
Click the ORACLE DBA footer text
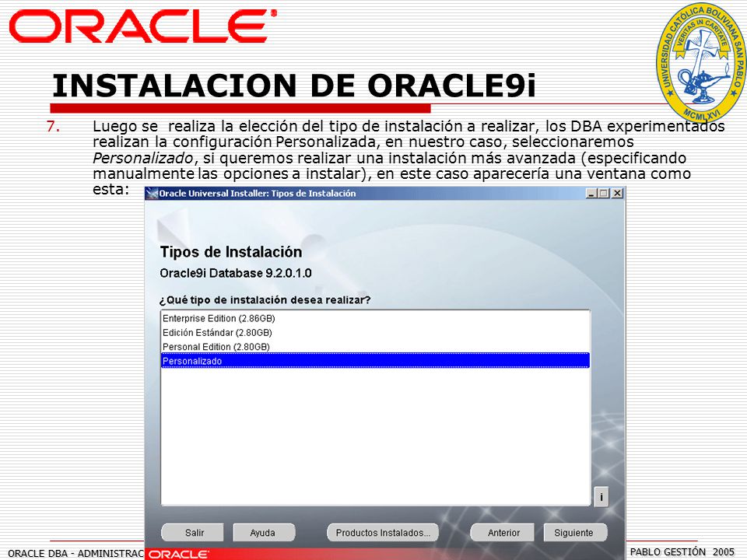(75, 553)
